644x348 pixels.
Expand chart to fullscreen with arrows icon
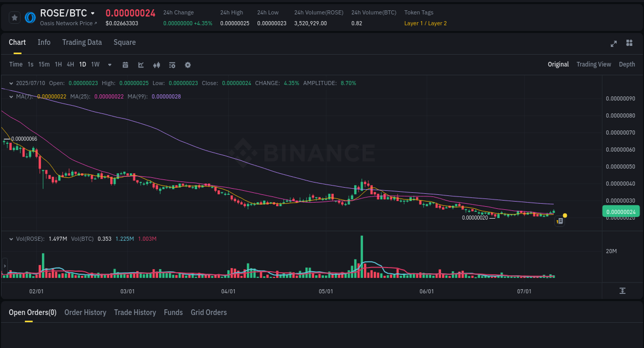(613, 43)
